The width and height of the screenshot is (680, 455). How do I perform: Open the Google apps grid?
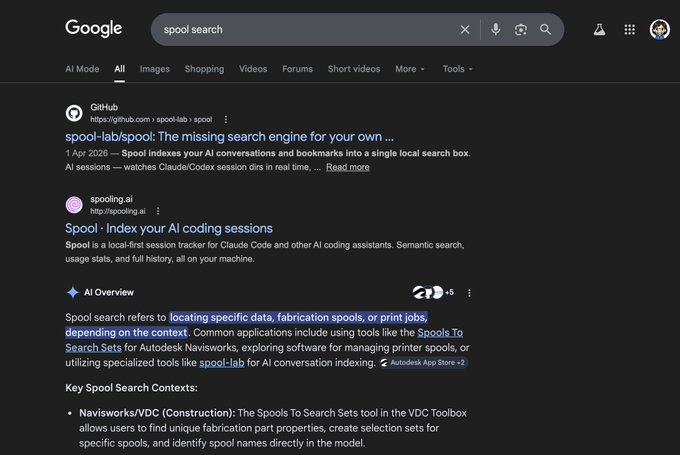coord(629,29)
